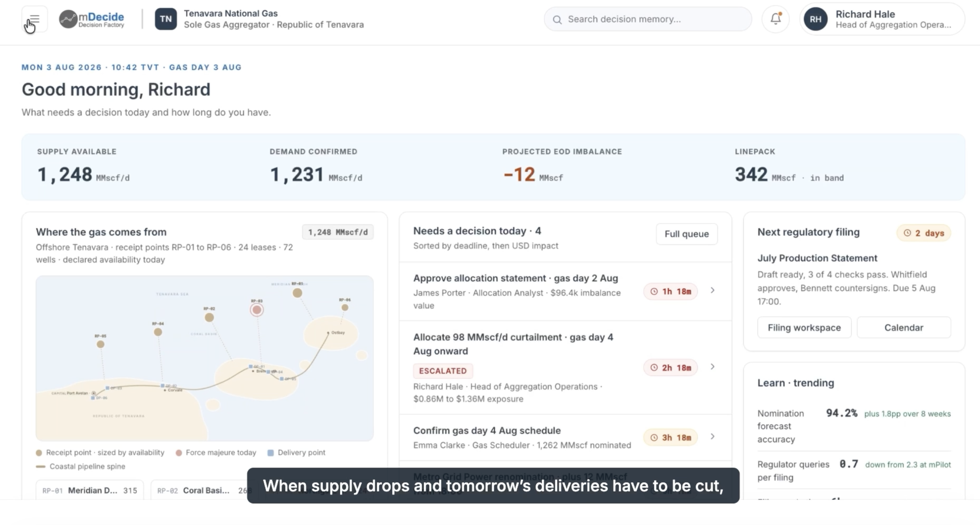
Task: Expand the curtailment allocation item chevron
Action: (712, 367)
